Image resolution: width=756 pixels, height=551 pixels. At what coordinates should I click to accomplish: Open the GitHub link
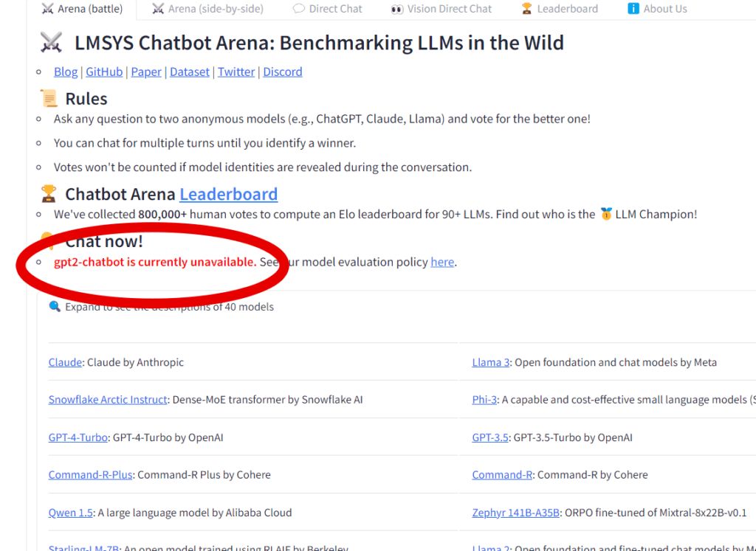(x=104, y=72)
